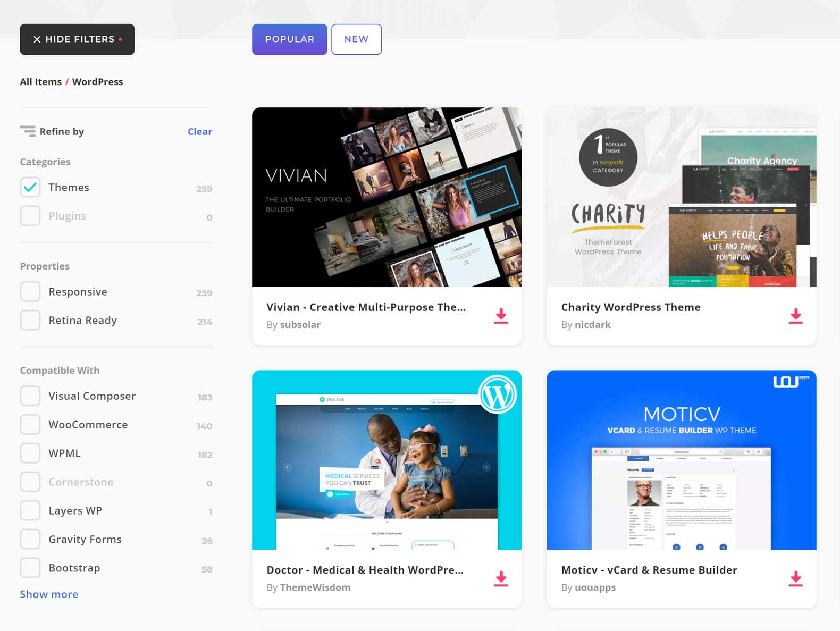
Task: Open the Vivian Creative Multi-Purpose title link
Action: [x=366, y=307]
